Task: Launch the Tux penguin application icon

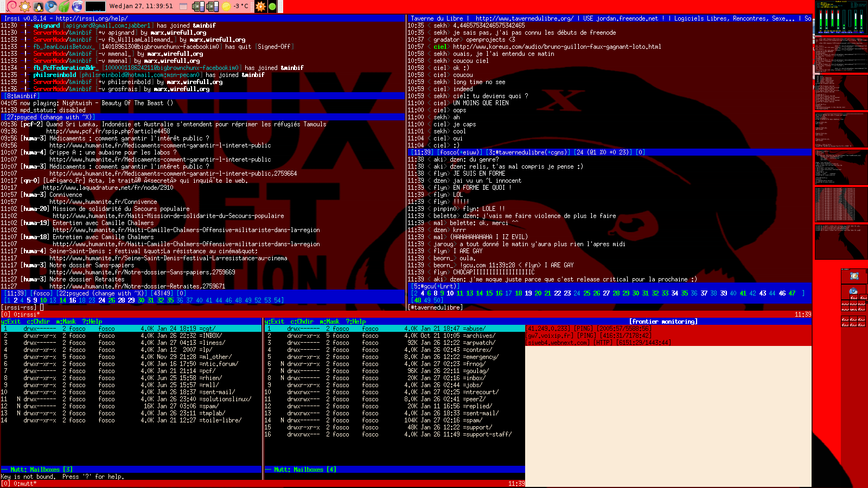Action: coord(39,7)
